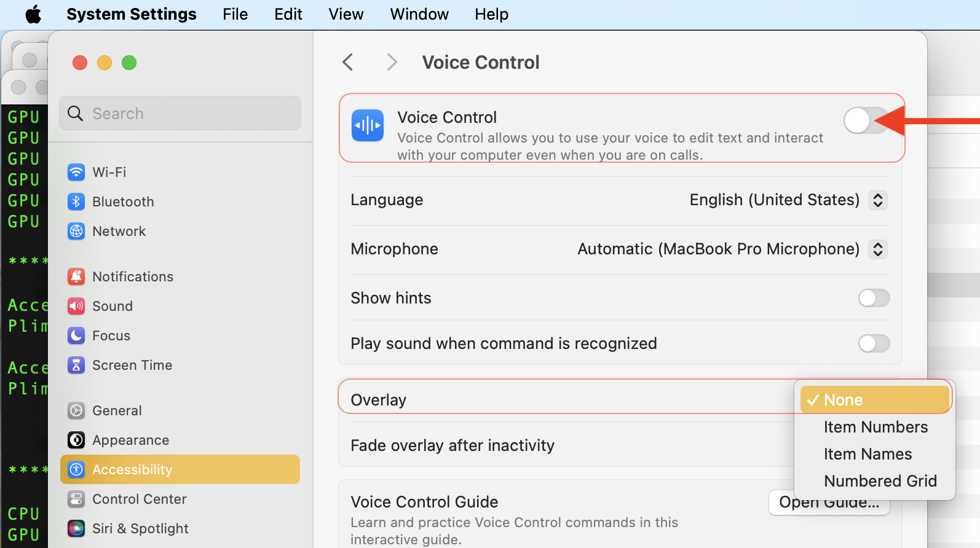Open the Window menu
Screen dimensions: 980x548
point(419,14)
